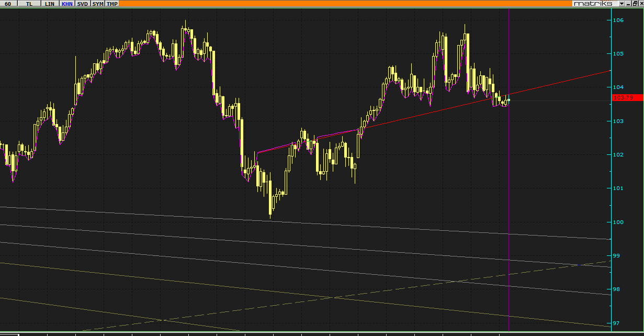Click the red 103.79 price label
644x336 pixels.
627,97
